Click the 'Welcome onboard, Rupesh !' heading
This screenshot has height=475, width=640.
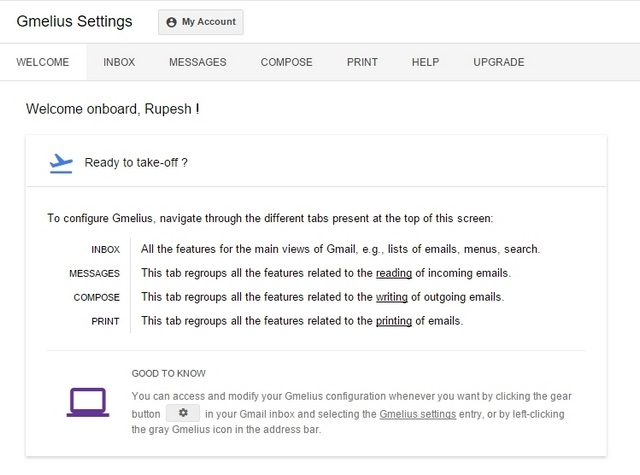[113, 109]
